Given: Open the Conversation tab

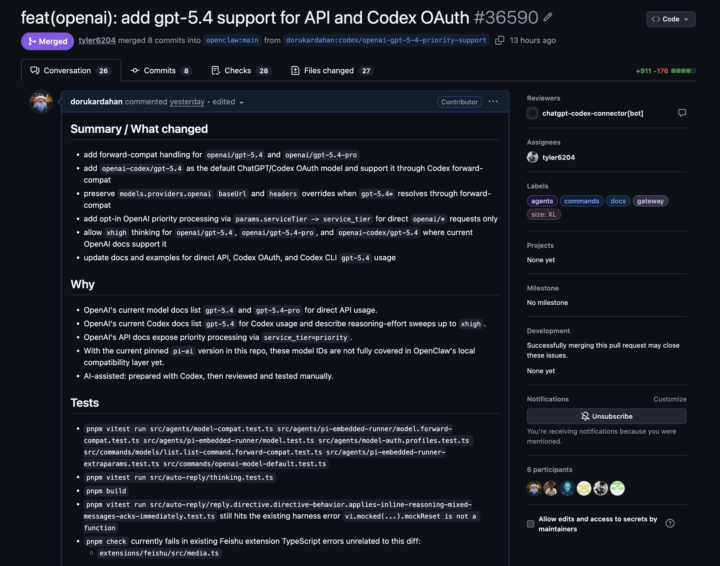Looking at the screenshot, I should pos(71,71).
